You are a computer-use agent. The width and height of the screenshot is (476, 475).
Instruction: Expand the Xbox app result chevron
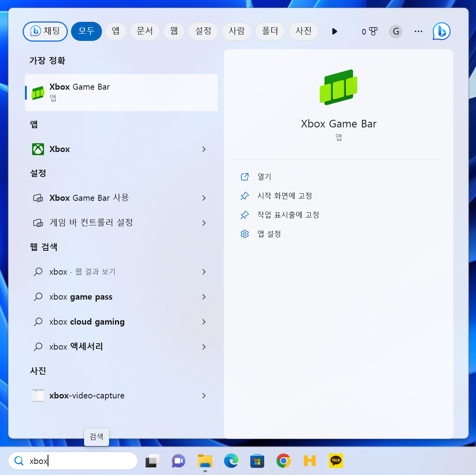[204, 149]
